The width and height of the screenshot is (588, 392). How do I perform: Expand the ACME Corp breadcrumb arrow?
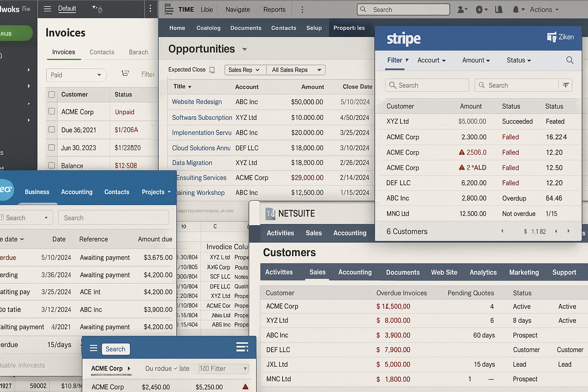129,368
